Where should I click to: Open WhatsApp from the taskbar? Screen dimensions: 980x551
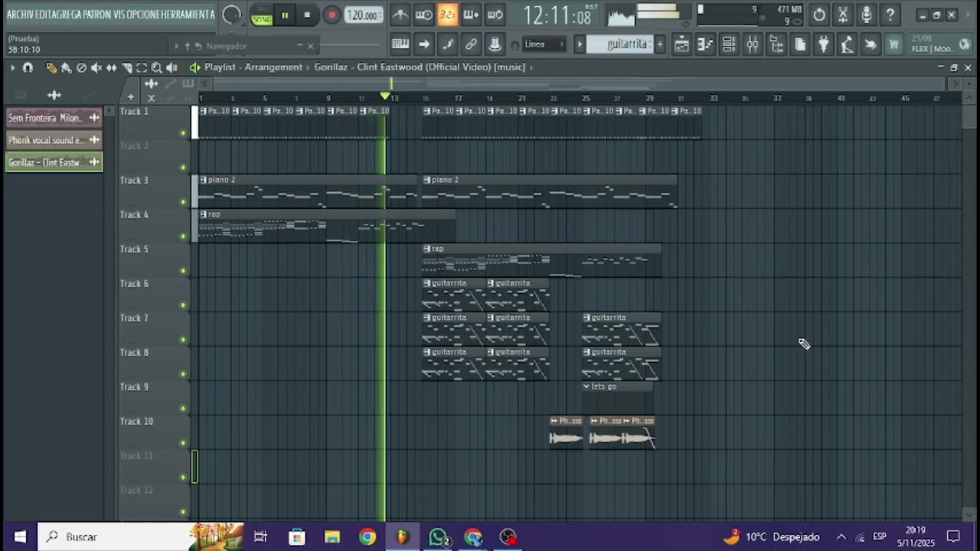[x=438, y=537]
